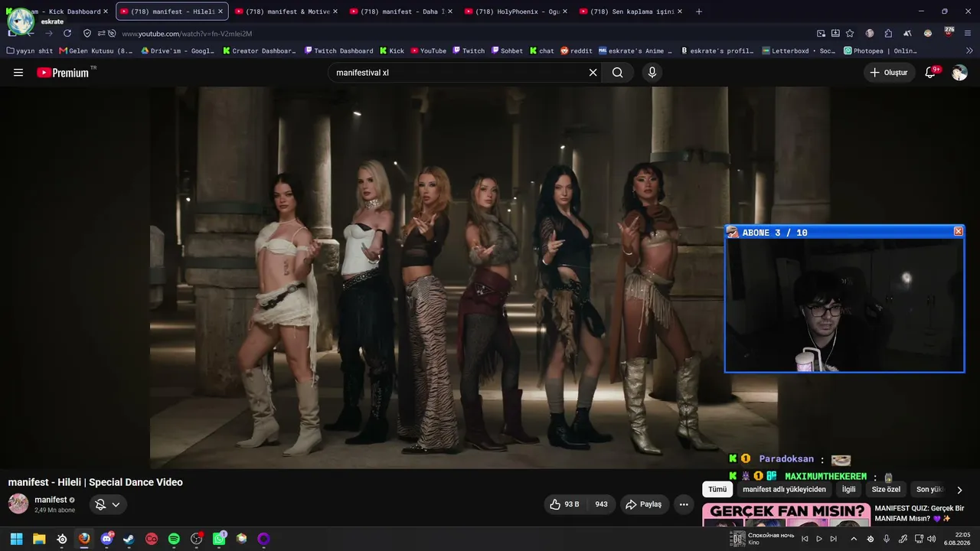The image size is (980, 551).
Task: Select the 'İlgili' filter chip
Action: (x=848, y=490)
